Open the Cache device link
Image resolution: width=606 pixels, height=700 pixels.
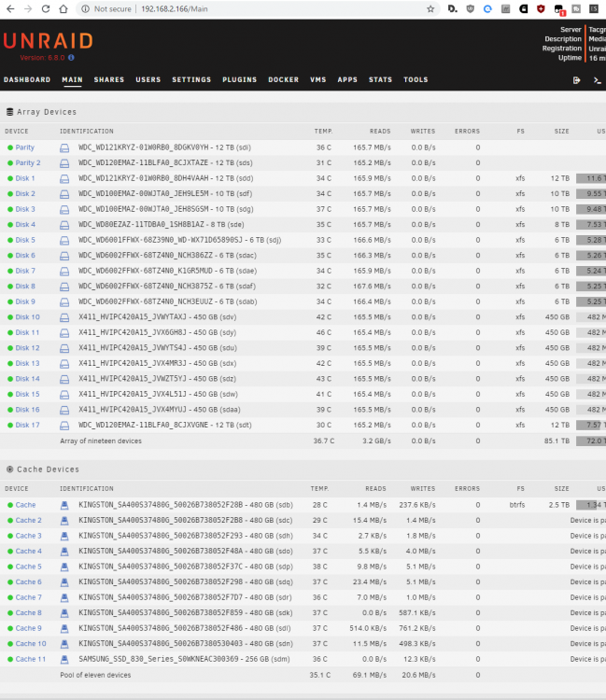(x=25, y=505)
